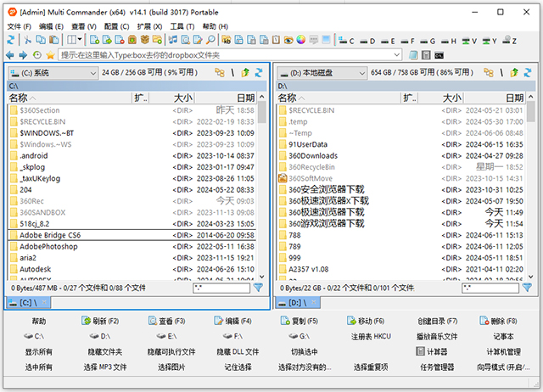Click the blue back arrow
Image resolution: width=543 pixels, height=392 pixels.
click(10, 55)
